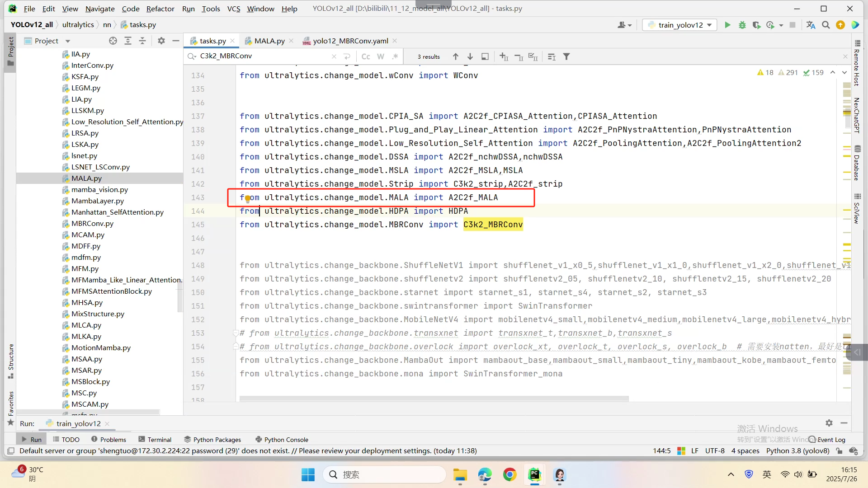Open Run panel settings gear

829,423
